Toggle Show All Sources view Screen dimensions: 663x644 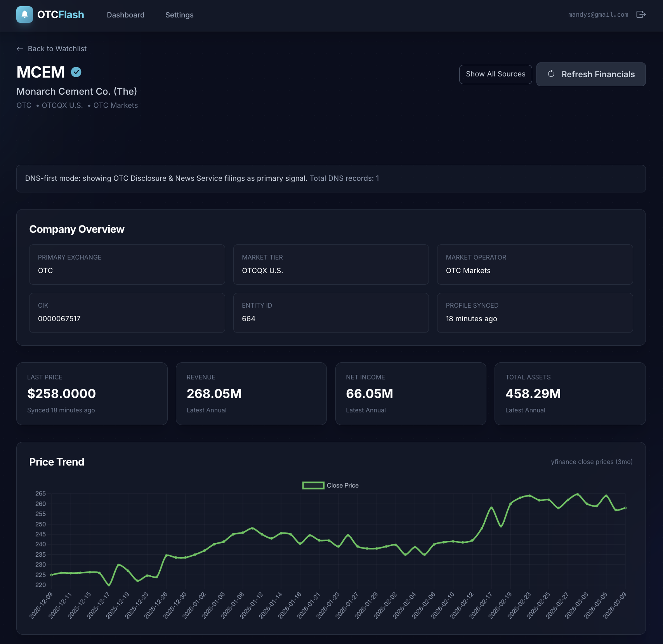pyautogui.click(x=495, y=74)
